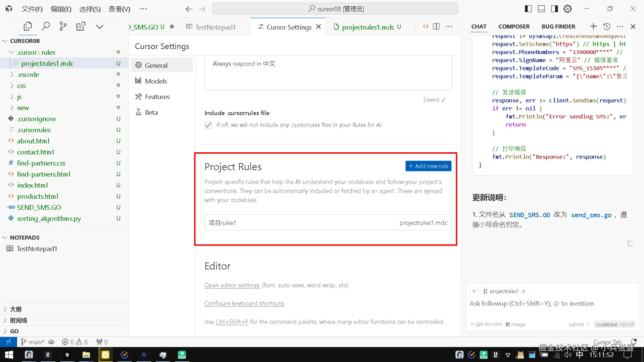
Task: Open the 查看(V) menu
Action: (119, 9)
